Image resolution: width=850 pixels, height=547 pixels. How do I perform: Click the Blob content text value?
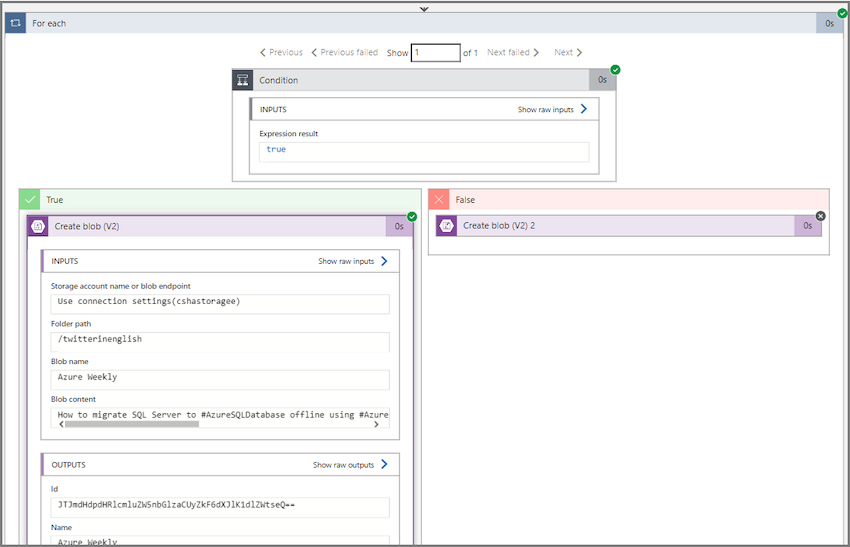pyautogui.click(x=223, y=415)
